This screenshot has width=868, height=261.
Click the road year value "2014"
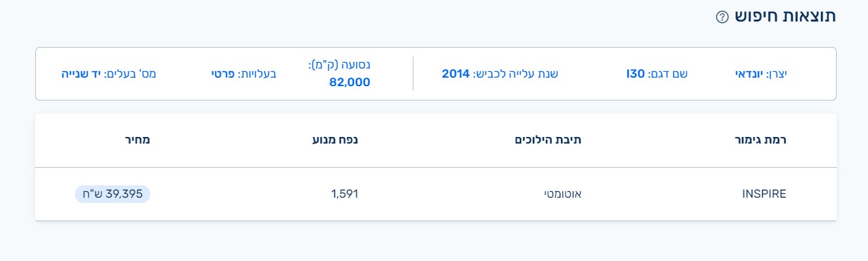click(456, 74)
